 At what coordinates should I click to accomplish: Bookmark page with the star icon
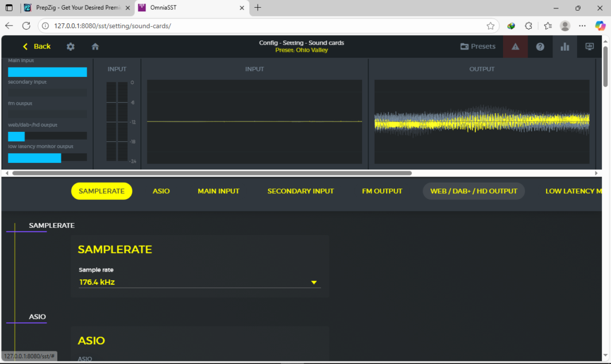490,26
